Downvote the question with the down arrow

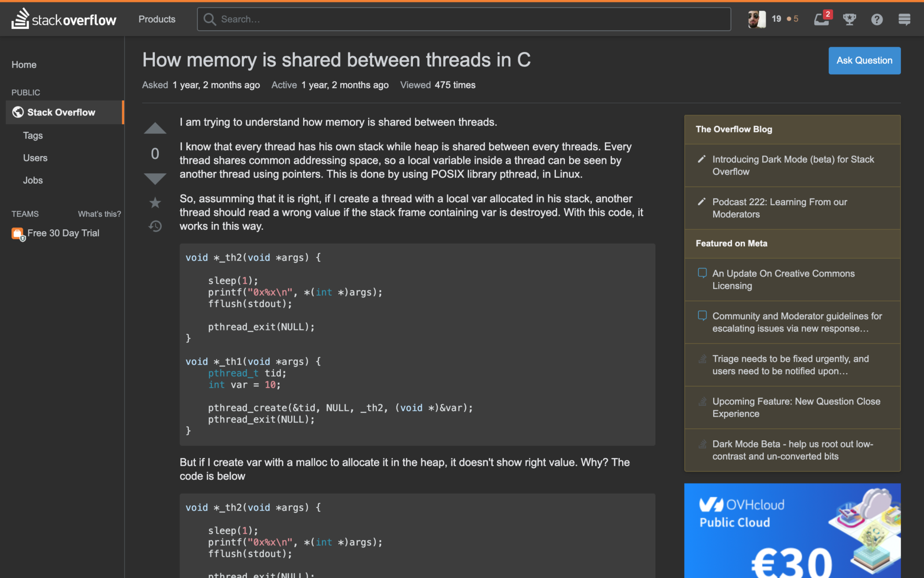click(155, 179)
